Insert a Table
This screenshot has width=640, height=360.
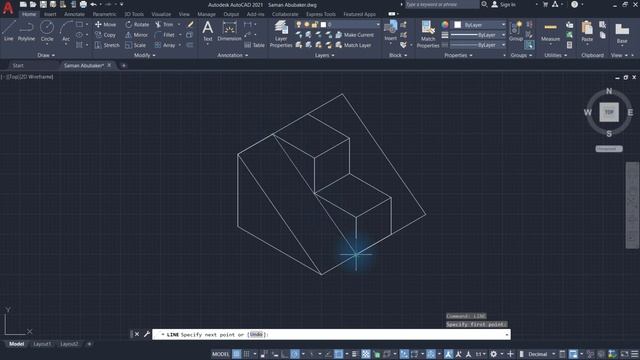[x=254, y=45]
